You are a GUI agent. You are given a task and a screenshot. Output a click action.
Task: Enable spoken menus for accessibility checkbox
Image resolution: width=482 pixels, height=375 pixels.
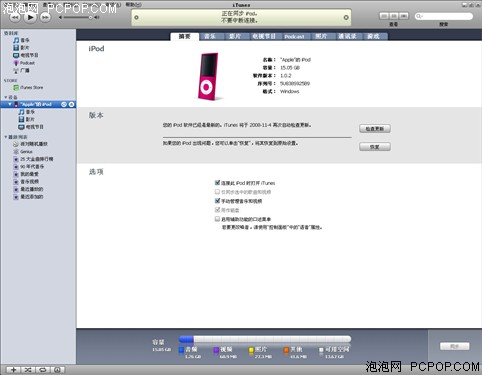pos(217,219)
